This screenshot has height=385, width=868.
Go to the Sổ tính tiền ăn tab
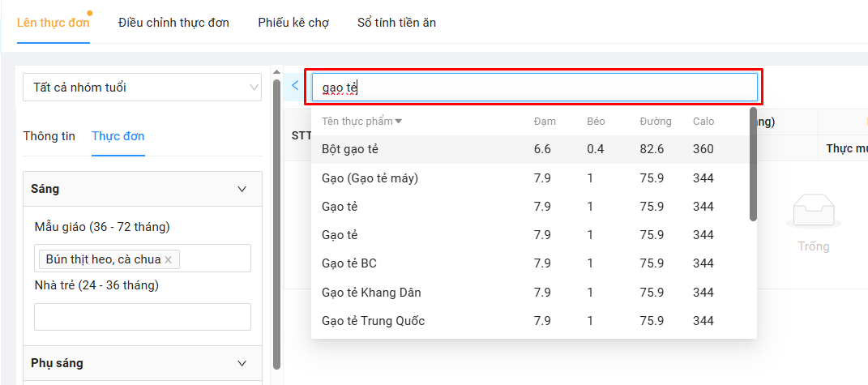pos(396,23)
